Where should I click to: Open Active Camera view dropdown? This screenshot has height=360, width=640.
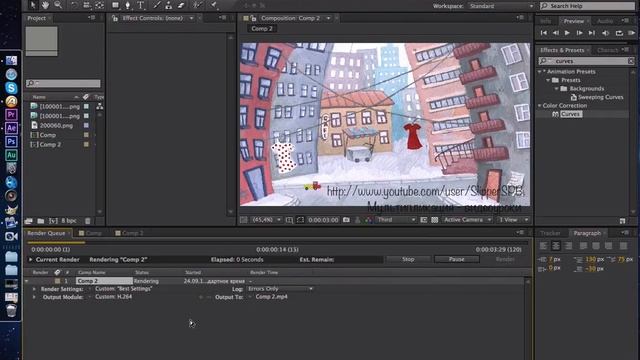tap(467, 220)
